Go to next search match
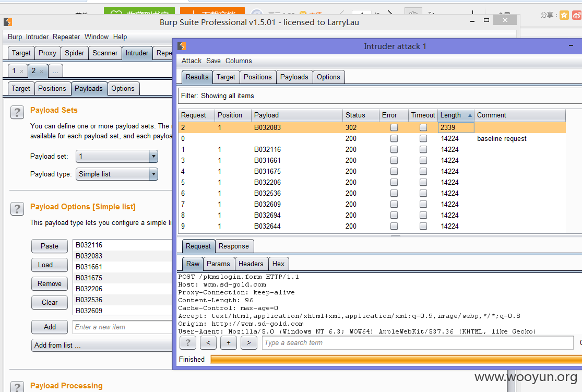The width and height of the screenshot is (582, 392). (248, 342)
